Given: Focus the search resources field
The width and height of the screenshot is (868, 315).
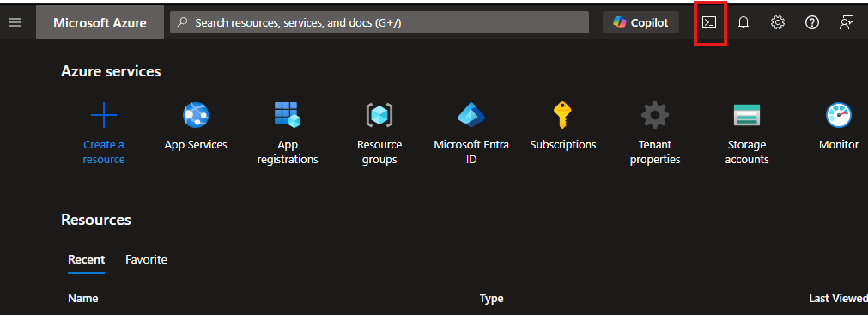Looking at the screenshot, I should pyautogui.click(x=379, y=22).
